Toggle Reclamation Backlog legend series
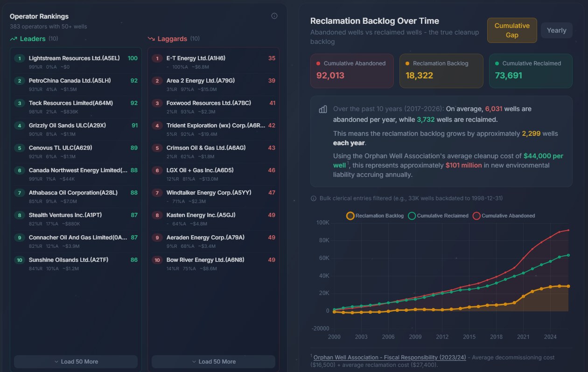The width and height of the screenshot is (588, 372). click(x=375, y=216)
